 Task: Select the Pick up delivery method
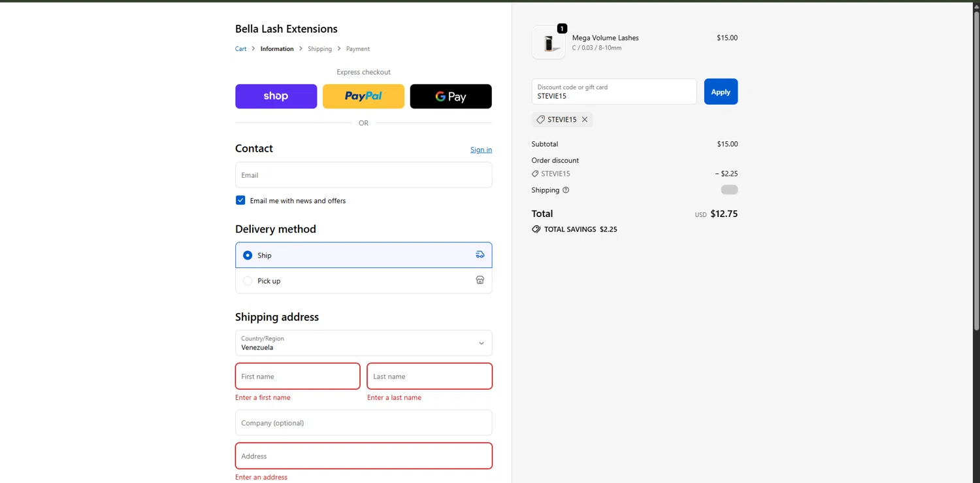coord(363,280)
